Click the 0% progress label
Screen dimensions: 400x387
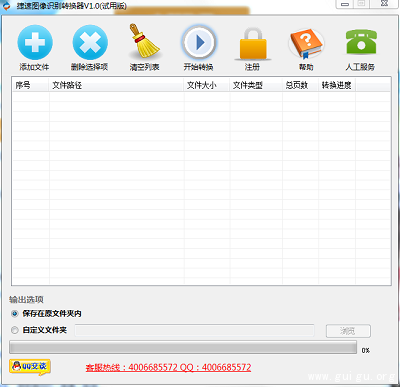[x=366, y=350]
